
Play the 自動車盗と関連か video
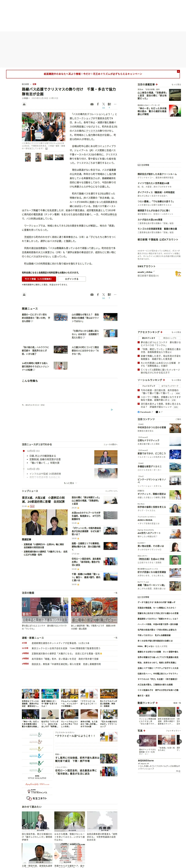(x=45, y=610)
